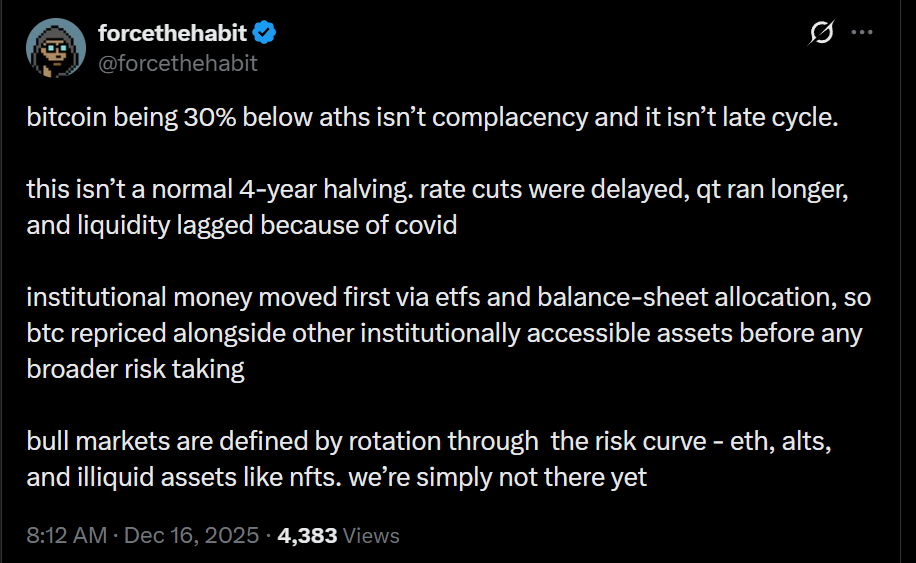Click the blue verified checkmark badge
The height and width of the screenshot is (563, 916).
(264, 33)
